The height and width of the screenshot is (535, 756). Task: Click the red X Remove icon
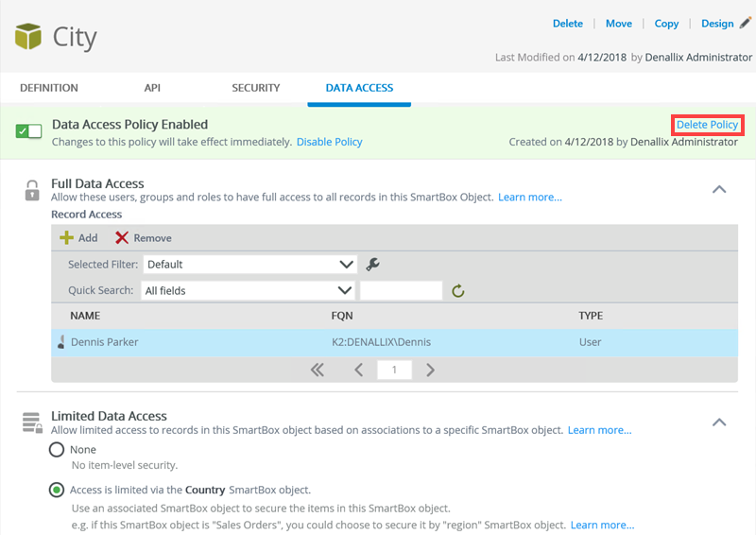click(122, 237)
